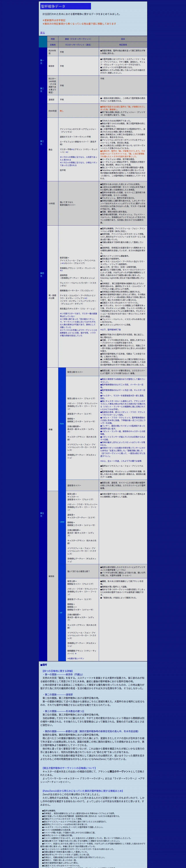The width and height of the screenshot is (186, 868).
Task: Select the 第三次 row label
Action: pyautogui.click(x=43, y=142)
